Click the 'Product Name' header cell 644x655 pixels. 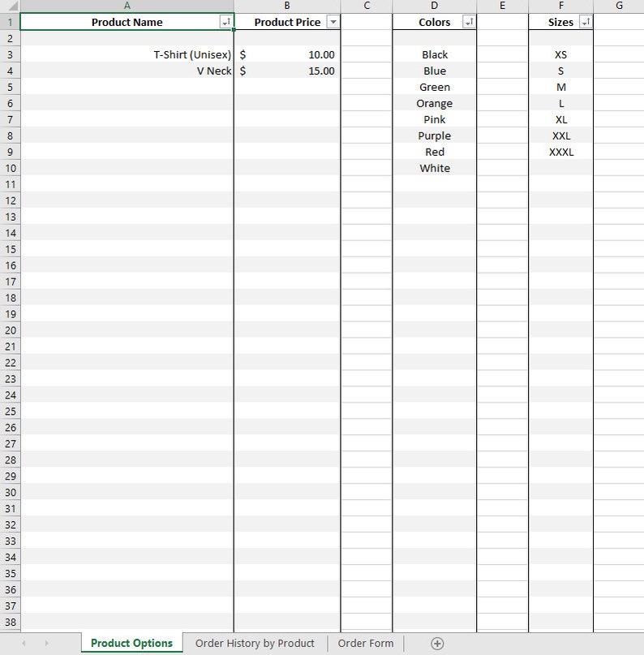pos(127,22)
